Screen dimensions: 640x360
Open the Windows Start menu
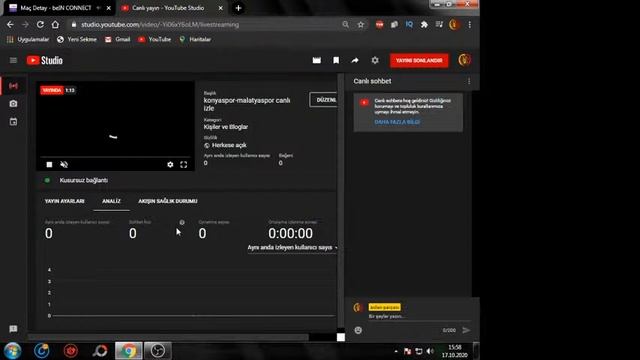pyautogui.click(x=12, y=351)
